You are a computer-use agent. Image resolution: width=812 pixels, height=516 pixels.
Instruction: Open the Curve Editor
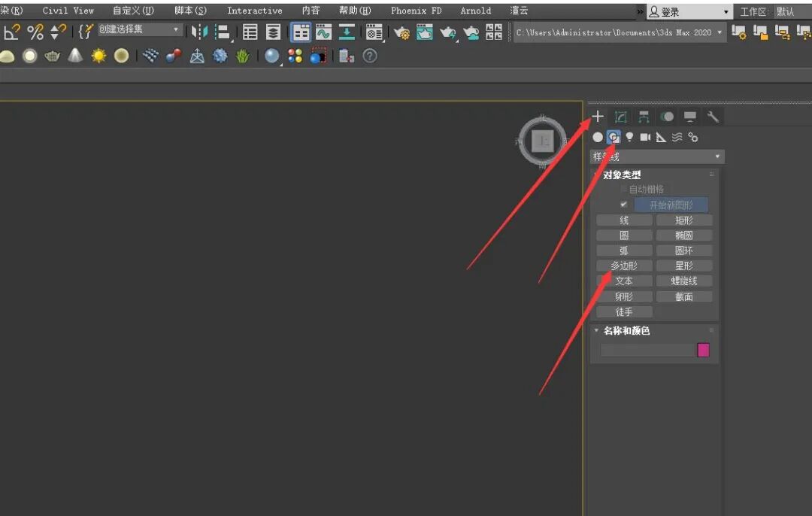pos(323,32)
